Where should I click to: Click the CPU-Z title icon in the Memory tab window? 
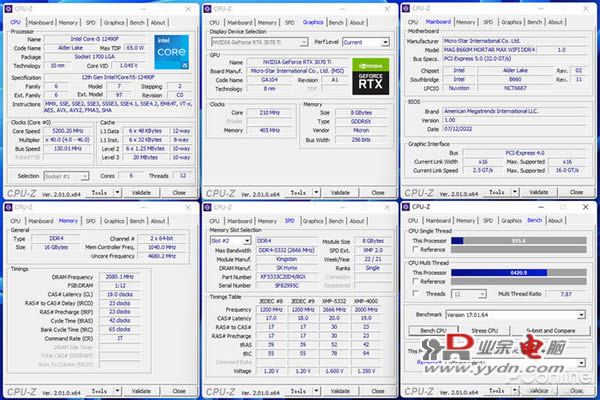(x=8, y=207)
